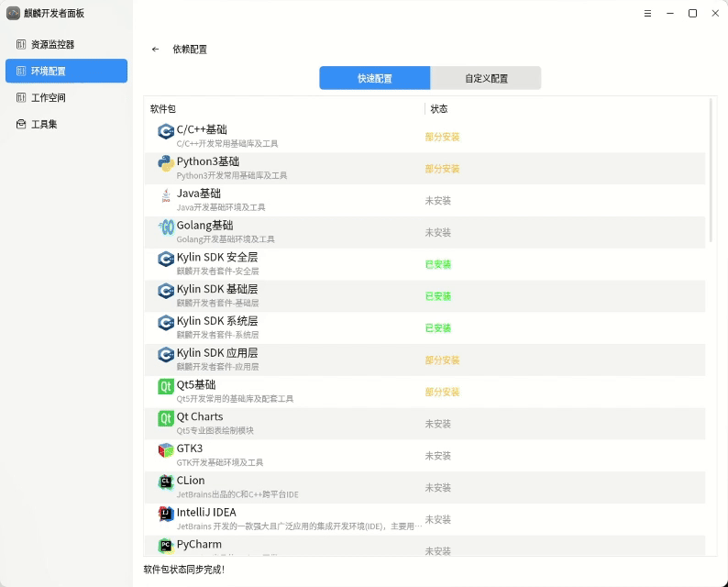Switch to the 自定义配置 tab
The image size is (728, 587).
click(486, 79)
